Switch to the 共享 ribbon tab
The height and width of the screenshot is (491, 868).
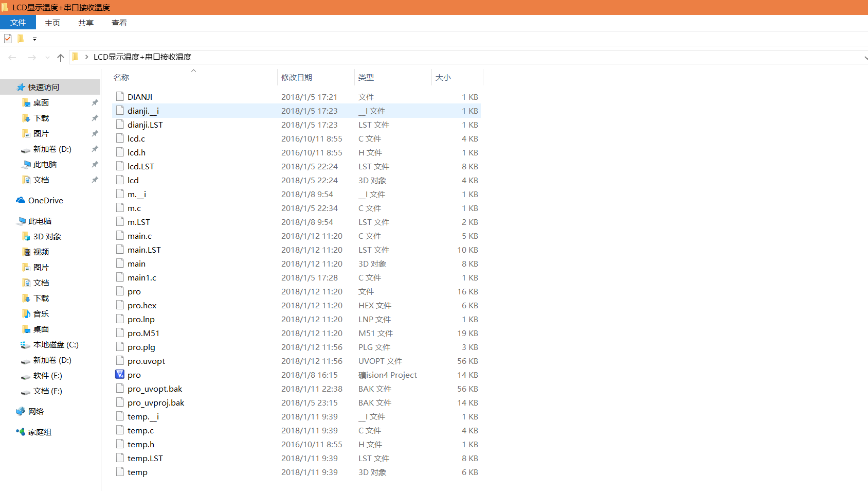pos(86,23)
